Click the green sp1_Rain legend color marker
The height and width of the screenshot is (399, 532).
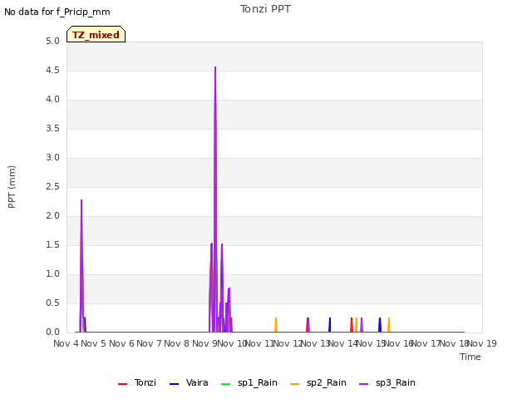(225, 384)
